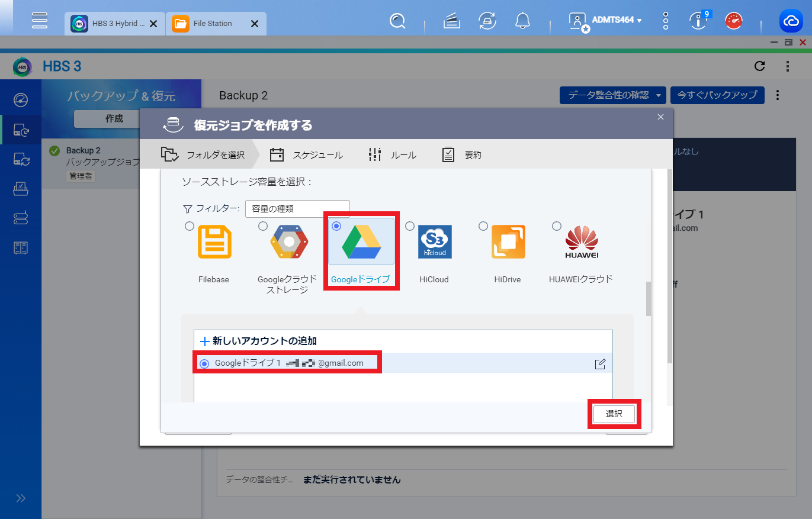Go to フォルダを選択 wizard step
The width and height of the screenshot is (812, 519).
pyautogui.click(x=203, y=155)
